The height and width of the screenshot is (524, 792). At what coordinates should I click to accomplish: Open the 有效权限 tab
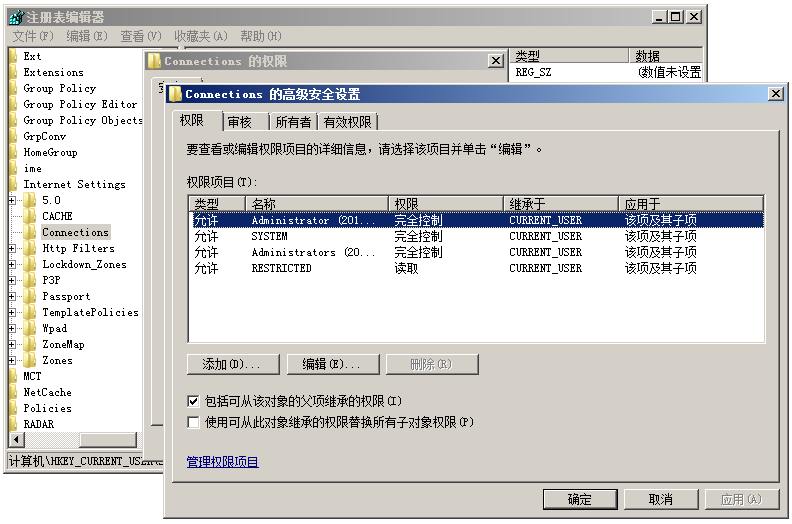click(347, 122)
